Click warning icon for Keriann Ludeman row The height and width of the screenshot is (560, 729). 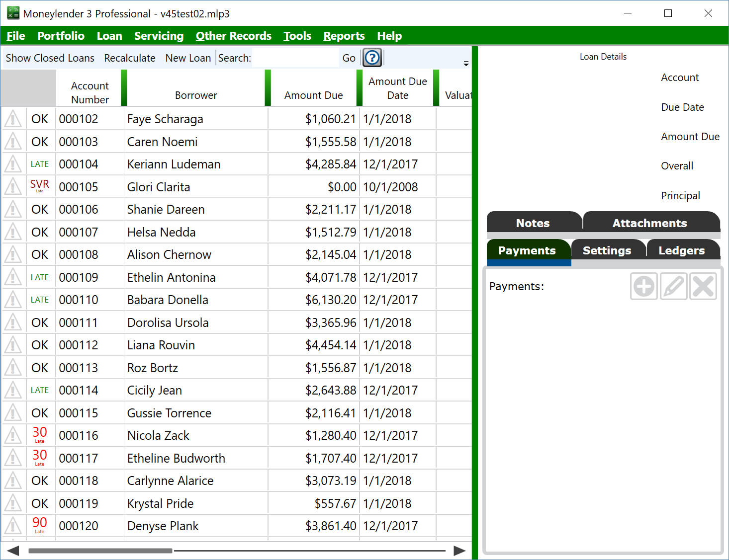point(13,164)
